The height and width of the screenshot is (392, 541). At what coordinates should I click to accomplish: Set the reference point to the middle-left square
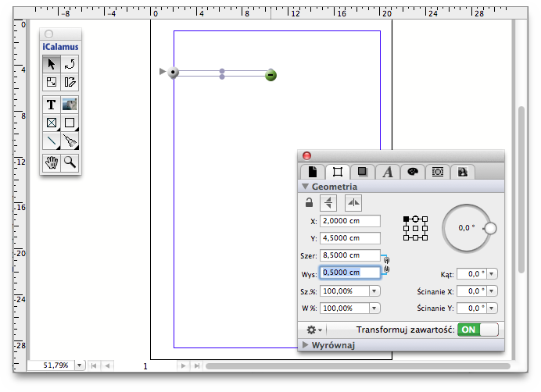(406, 228)
